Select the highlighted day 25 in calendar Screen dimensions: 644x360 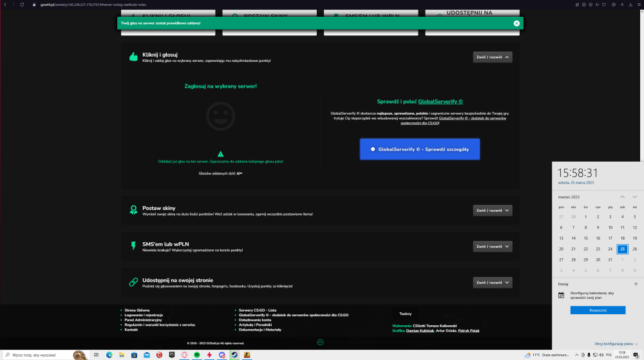[x=622, y=249]
